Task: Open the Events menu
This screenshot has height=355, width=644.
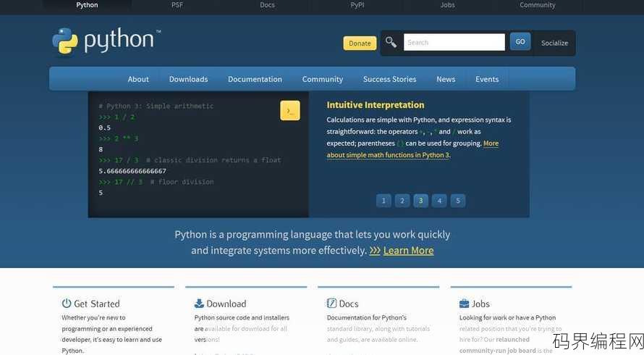Action: 487,79
